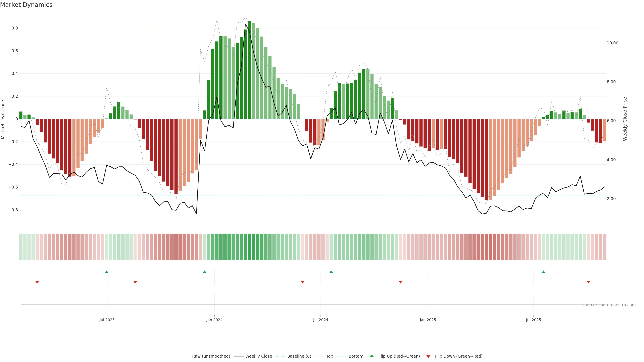Click the Market Dynamics chart title
This screenshot has width=644, height=362.
point(26,5)
